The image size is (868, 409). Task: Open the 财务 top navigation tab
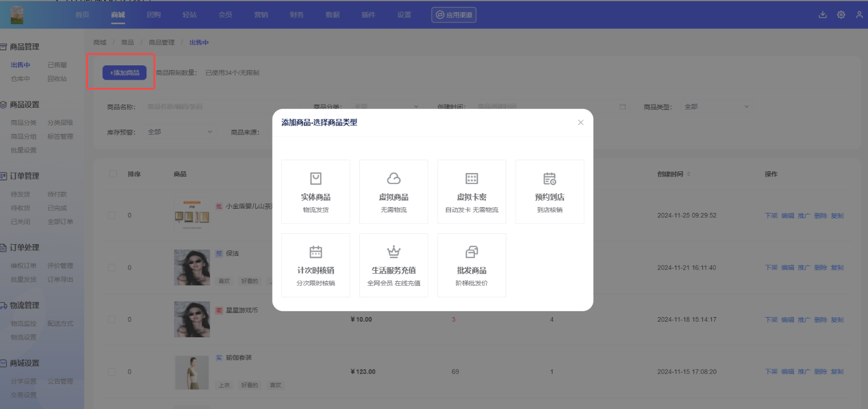[297, 14]
